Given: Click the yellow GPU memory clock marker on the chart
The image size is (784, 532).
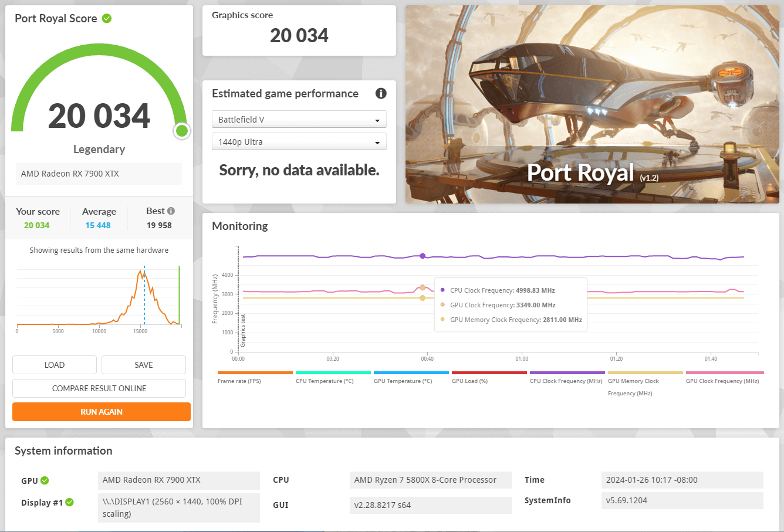Looking at the screenshot, I should pos(423,298).
